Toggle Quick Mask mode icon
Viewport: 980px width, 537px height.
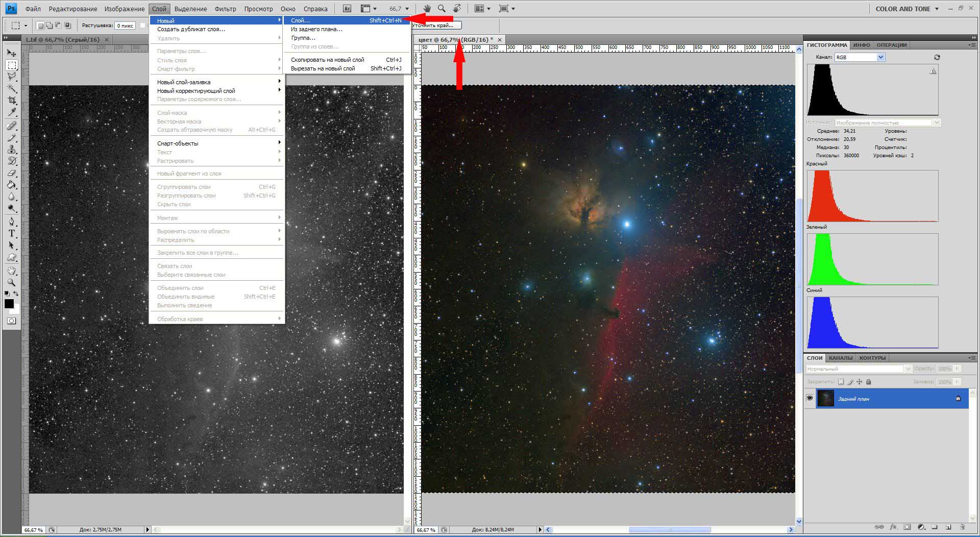[11, 321]
